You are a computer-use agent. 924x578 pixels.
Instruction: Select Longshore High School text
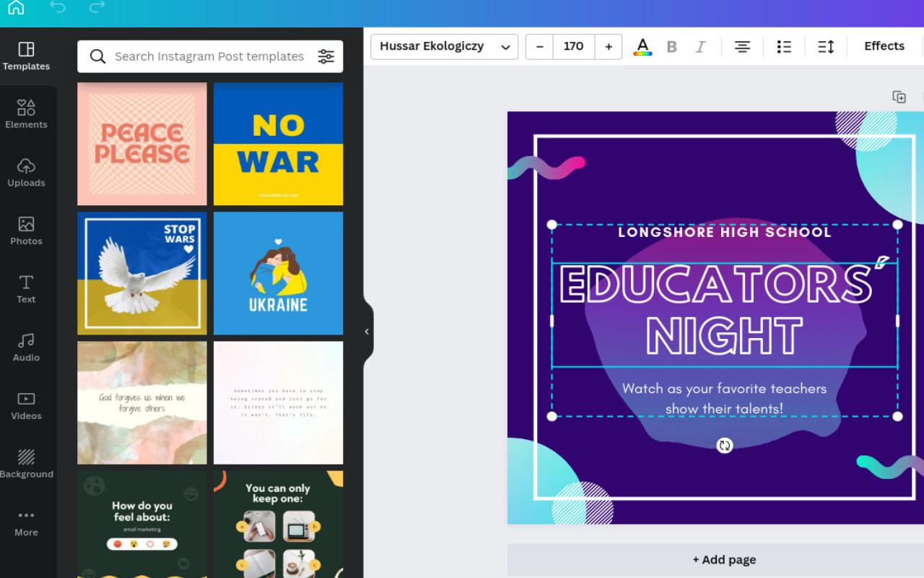coord(725,232)
